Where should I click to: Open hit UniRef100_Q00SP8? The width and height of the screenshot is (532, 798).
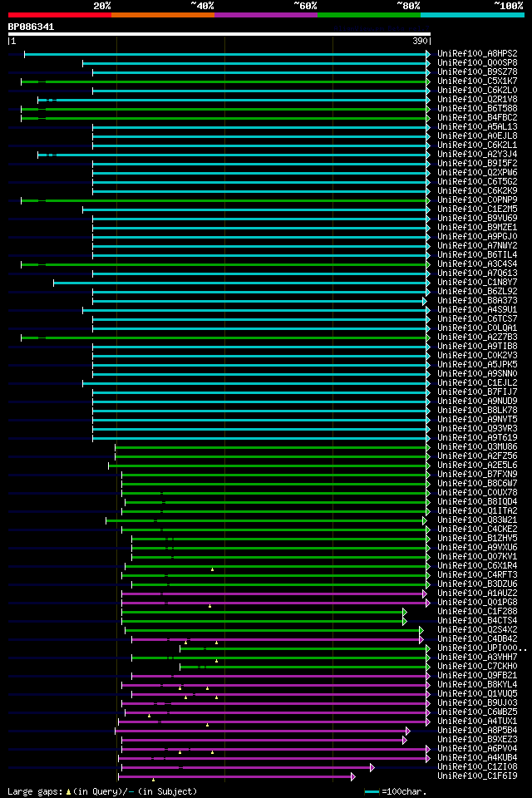pyautogui.click(x=477, y=62)
